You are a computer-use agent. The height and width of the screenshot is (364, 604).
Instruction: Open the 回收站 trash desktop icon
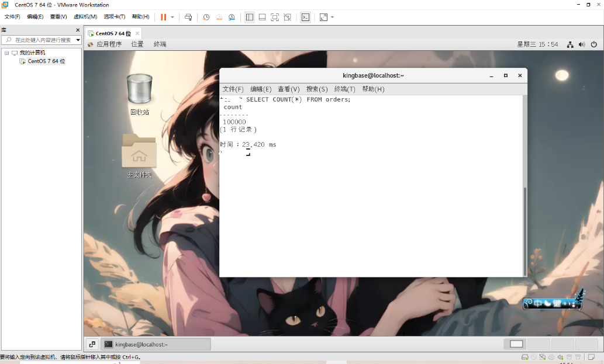coord(139,94)
